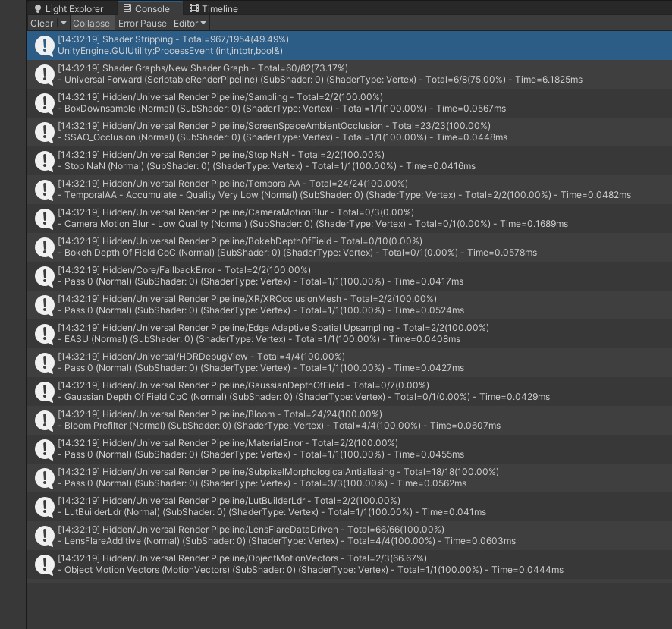Click info icon beside ObjectMotionVectors entry

click(45, 564)
